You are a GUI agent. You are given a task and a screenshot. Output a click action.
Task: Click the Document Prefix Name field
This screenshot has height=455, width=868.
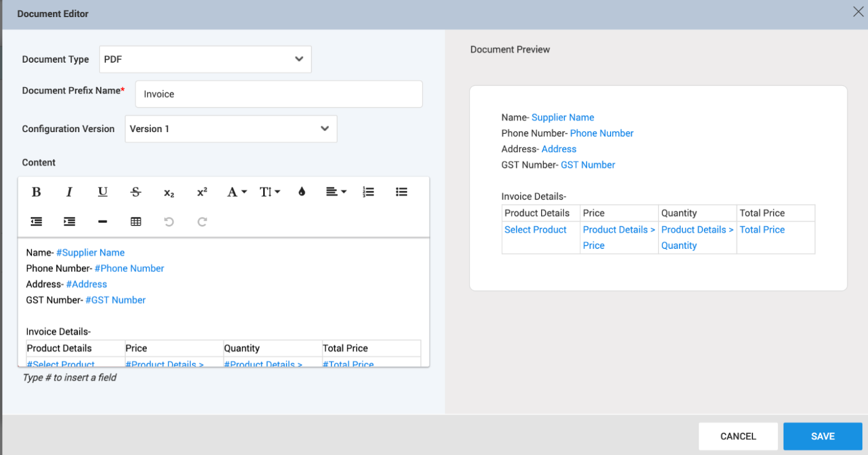pyautogui.click(x=279, y=94)
